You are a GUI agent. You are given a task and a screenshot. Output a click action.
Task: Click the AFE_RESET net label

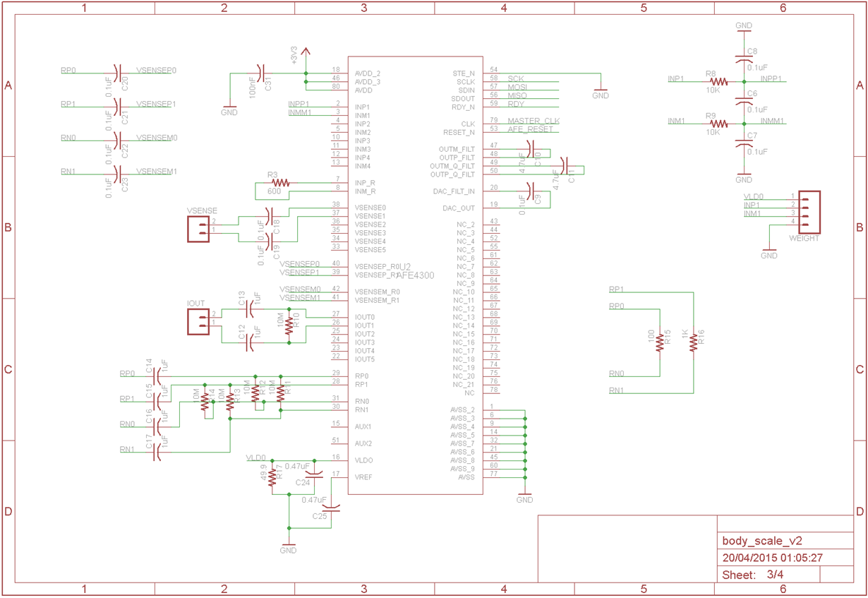[531, 130]
